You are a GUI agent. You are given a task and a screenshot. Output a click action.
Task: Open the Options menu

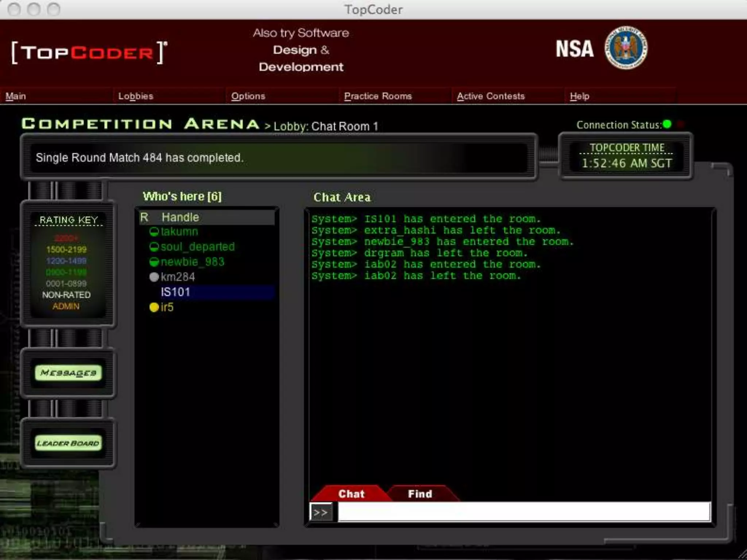pyautogui.click(x=248, y=96)
